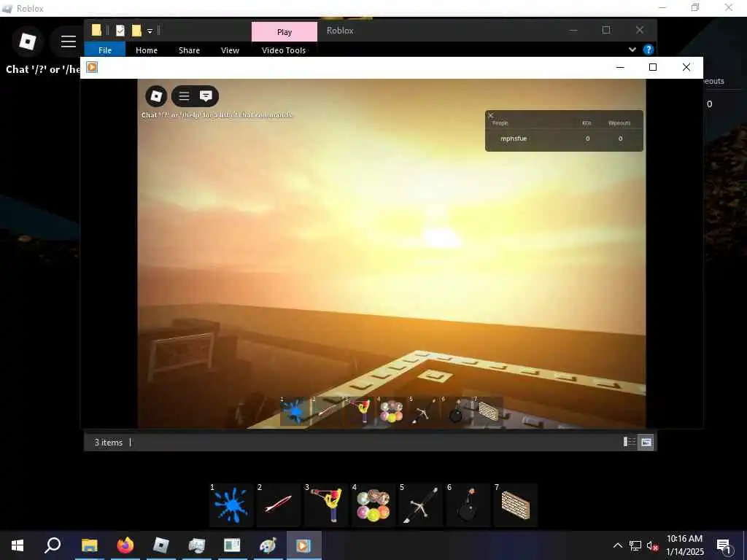Open taskbar Search magnifier
This screenshot has width=747, height=560.
[53, 545]
